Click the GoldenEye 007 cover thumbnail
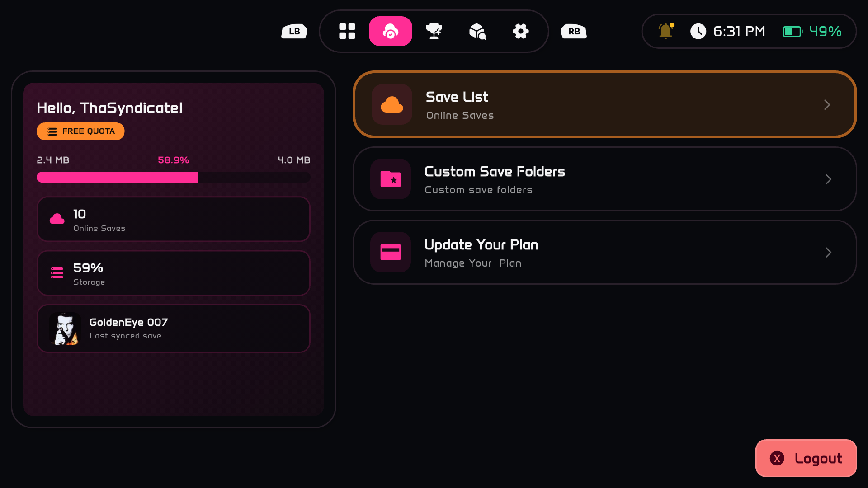The width and height of the screenshot is (868, 488). tap(65, 328)
